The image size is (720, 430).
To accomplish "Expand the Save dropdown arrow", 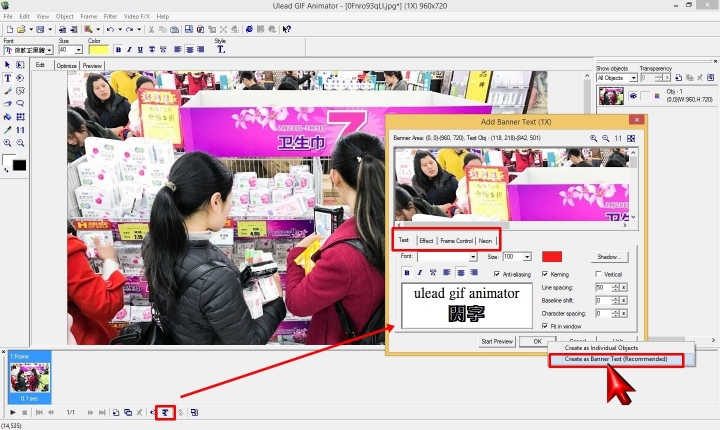I will pos(50,29).
